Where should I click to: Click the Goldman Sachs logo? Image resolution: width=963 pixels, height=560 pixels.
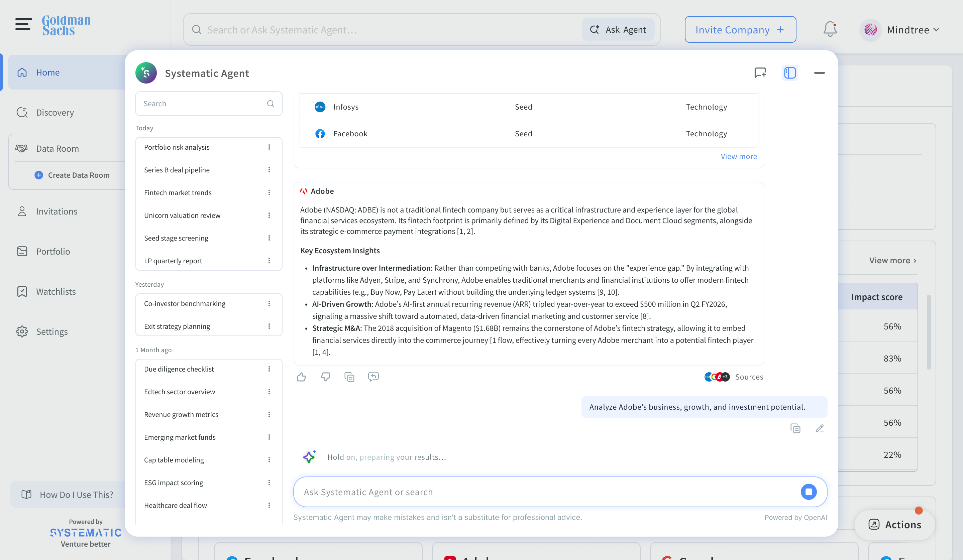point(67,25)
